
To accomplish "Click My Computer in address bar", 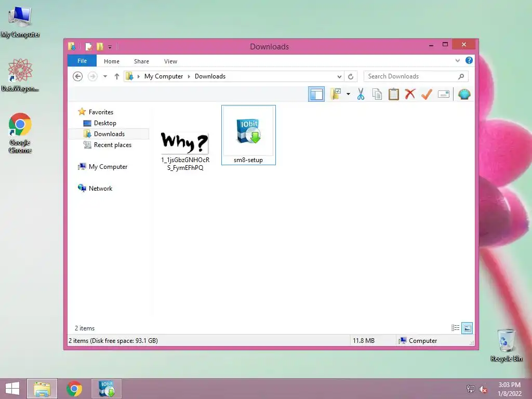I will (164, 76).
